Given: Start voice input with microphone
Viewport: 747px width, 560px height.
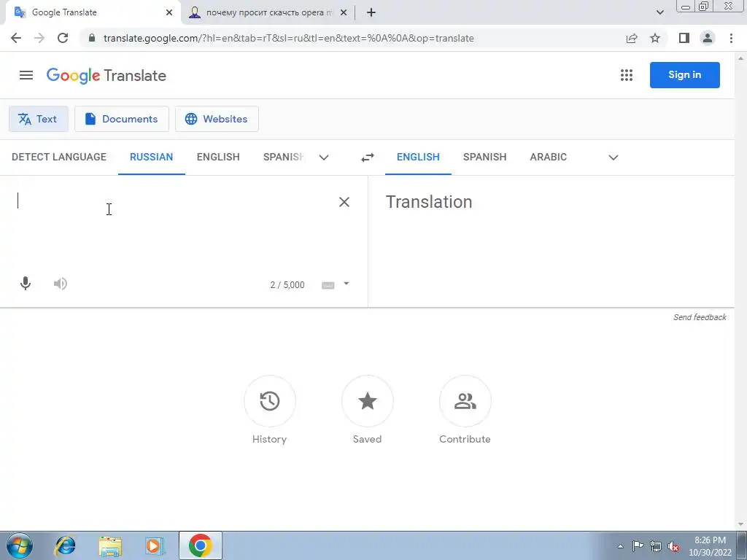Looking at the screenshot, I should [x=26, y=284].
